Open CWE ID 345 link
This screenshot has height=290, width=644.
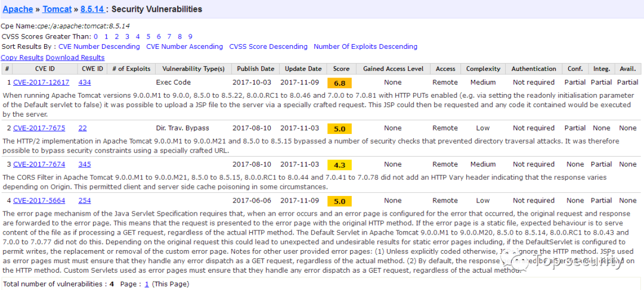coord(85,164)
